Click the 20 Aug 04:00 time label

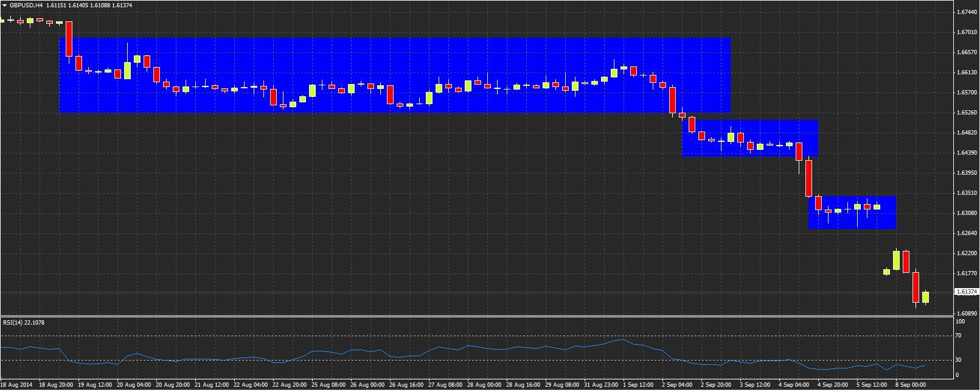pos(133,385)
